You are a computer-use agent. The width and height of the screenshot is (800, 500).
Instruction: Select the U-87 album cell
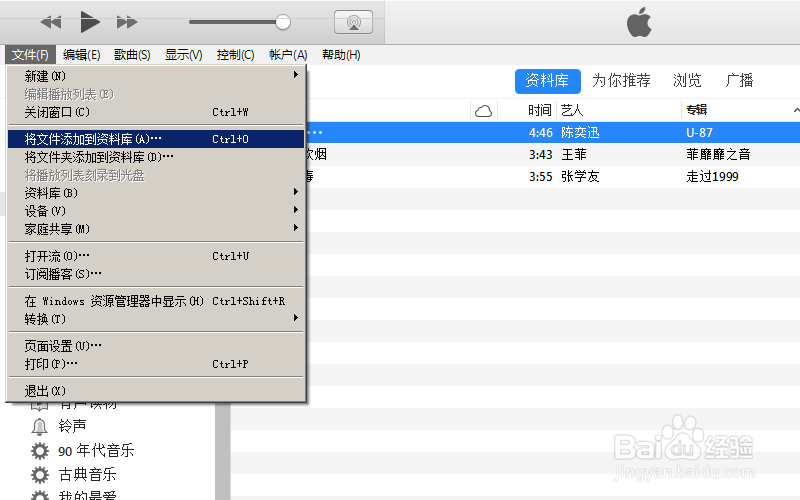pyautogui.click(x=699, y=133)
